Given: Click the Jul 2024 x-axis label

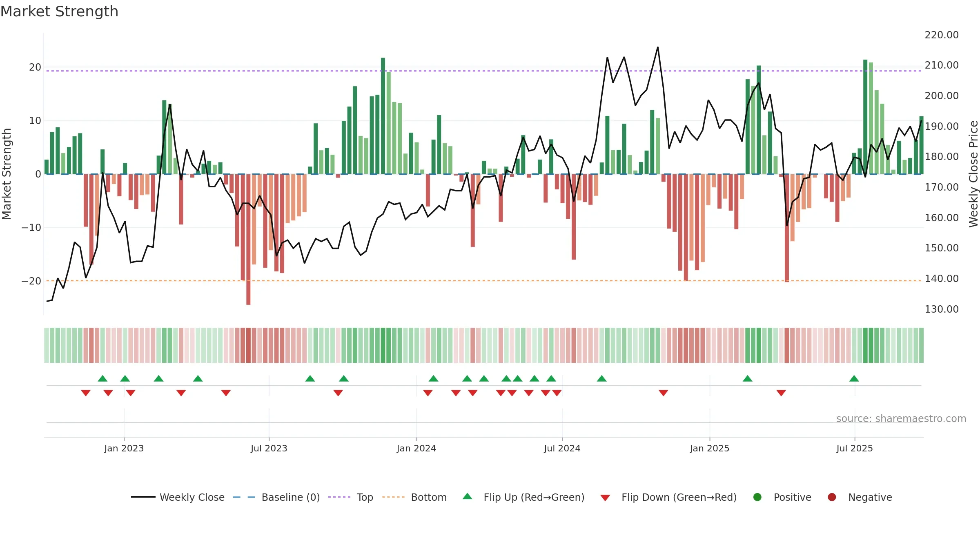Looking at the screenshot, I should 562,448.
